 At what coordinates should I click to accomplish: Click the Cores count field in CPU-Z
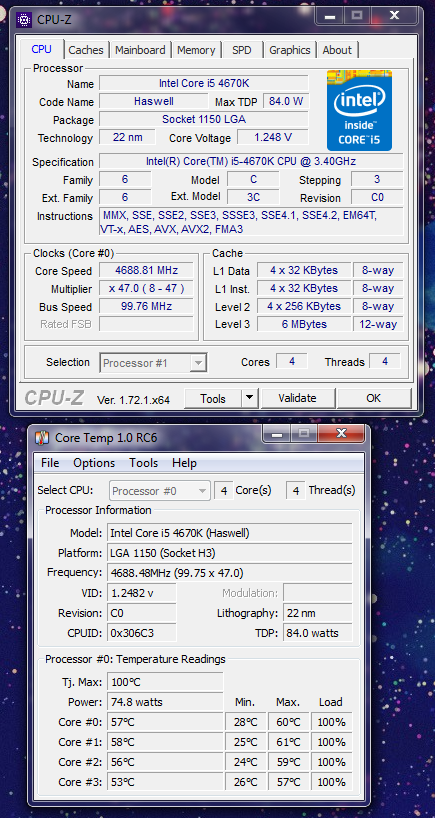tap(292, 362)
